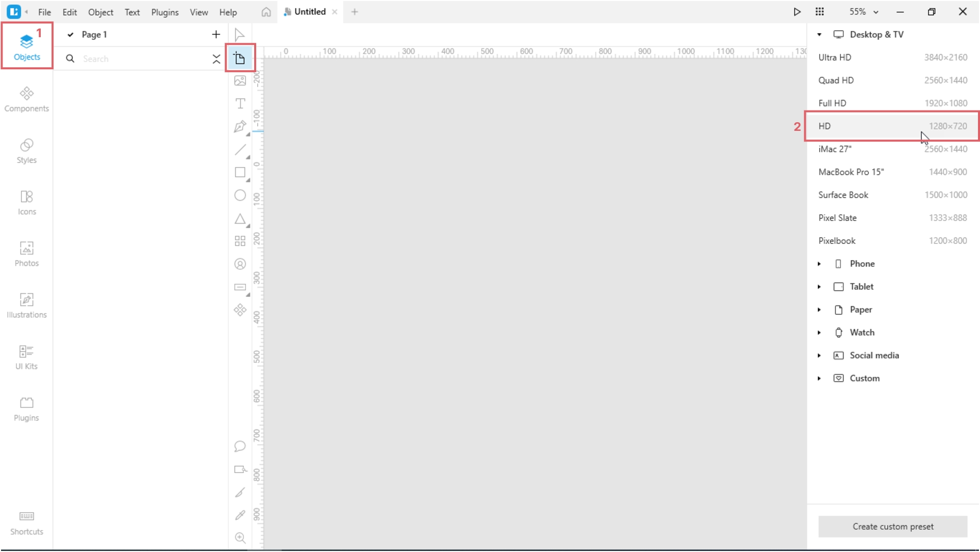
Task: Choose the Ultra HD 3840×2160 preset
Action: [x=892, y=58]
